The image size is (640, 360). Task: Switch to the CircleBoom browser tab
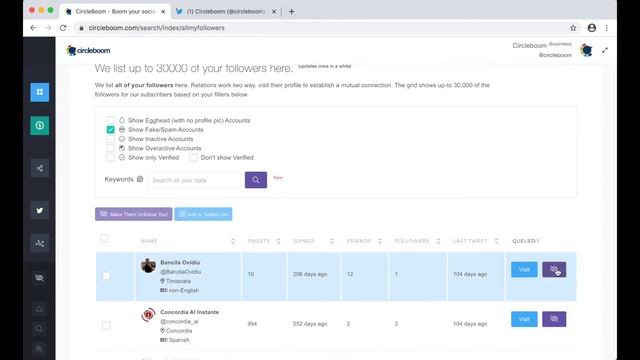[115, 12]
